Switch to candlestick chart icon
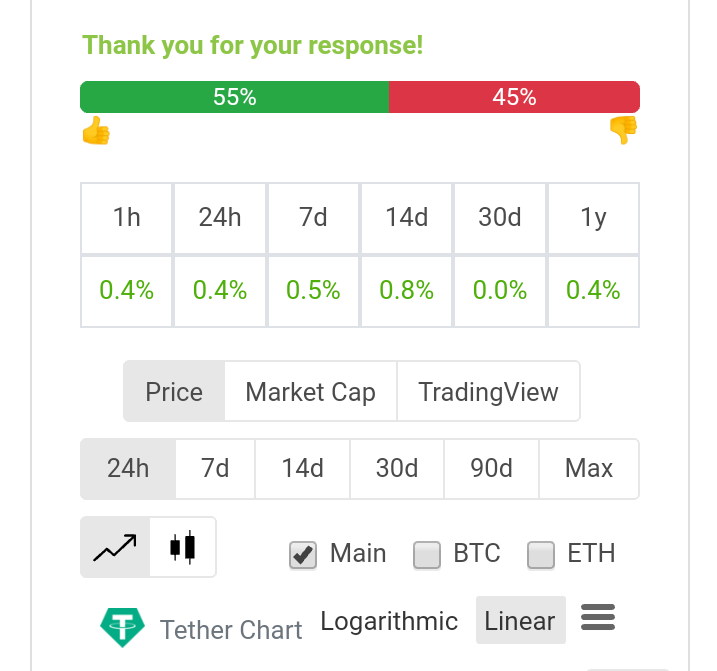The image size is (717, 671). (183, 547)
